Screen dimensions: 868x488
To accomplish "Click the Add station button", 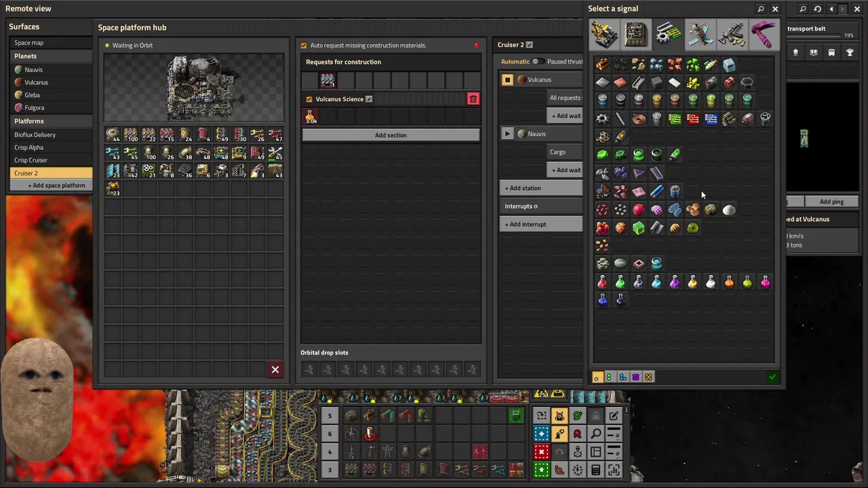I will point(542,188).
